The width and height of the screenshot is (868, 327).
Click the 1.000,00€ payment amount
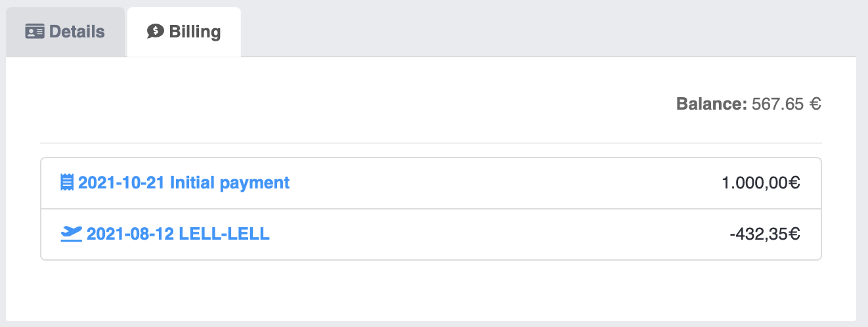[x=760, y=183]
